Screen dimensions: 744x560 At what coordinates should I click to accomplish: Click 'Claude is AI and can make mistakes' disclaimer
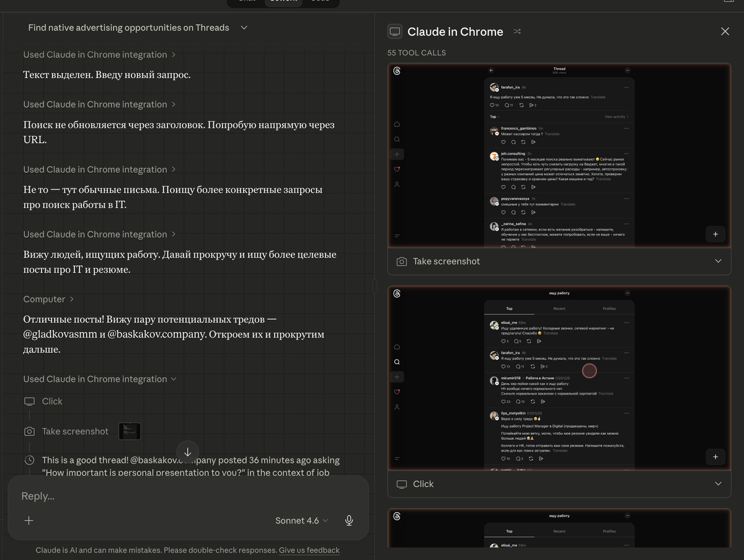click(x=156, y=550)
